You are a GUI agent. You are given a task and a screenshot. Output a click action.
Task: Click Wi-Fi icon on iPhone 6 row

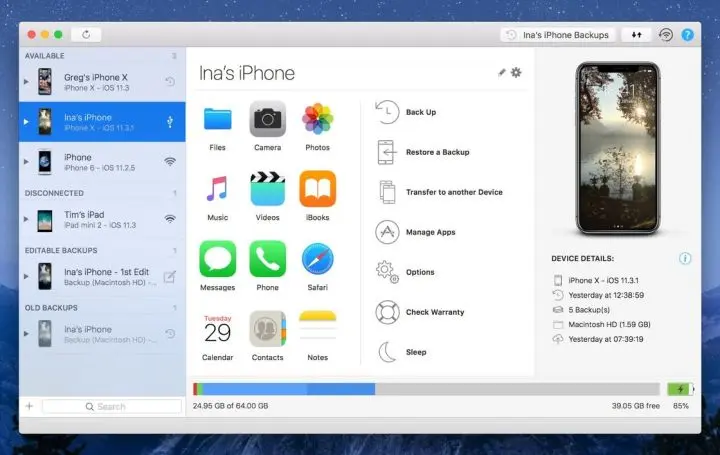(x=170, y=162)
